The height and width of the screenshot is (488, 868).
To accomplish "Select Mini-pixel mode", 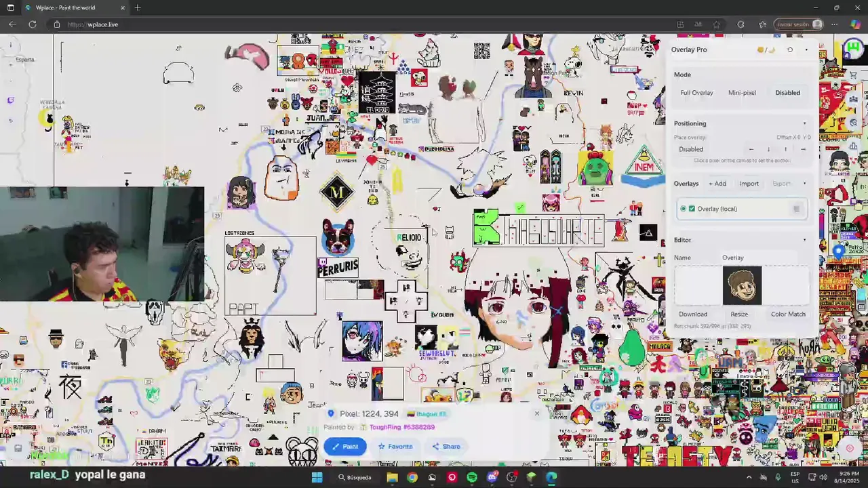I will coord(742,93).
